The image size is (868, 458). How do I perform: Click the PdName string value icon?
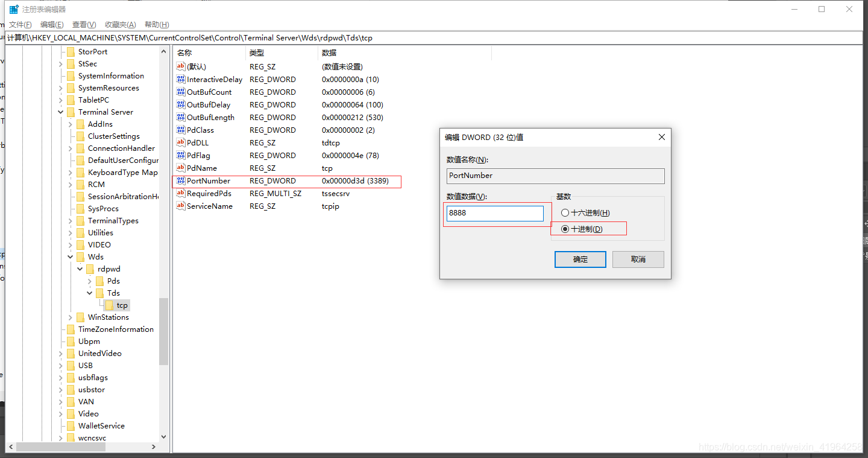tap(181, 168)
